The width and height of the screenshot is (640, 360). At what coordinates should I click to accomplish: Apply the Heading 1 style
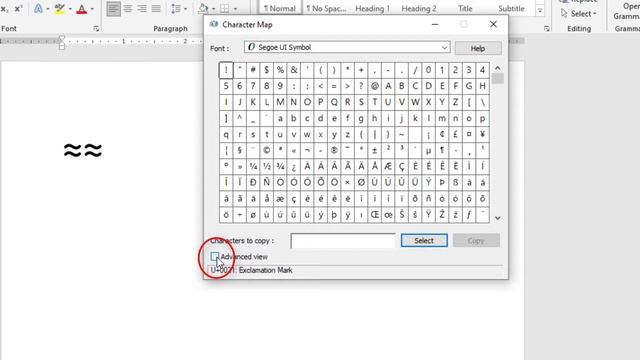point(372,8)
